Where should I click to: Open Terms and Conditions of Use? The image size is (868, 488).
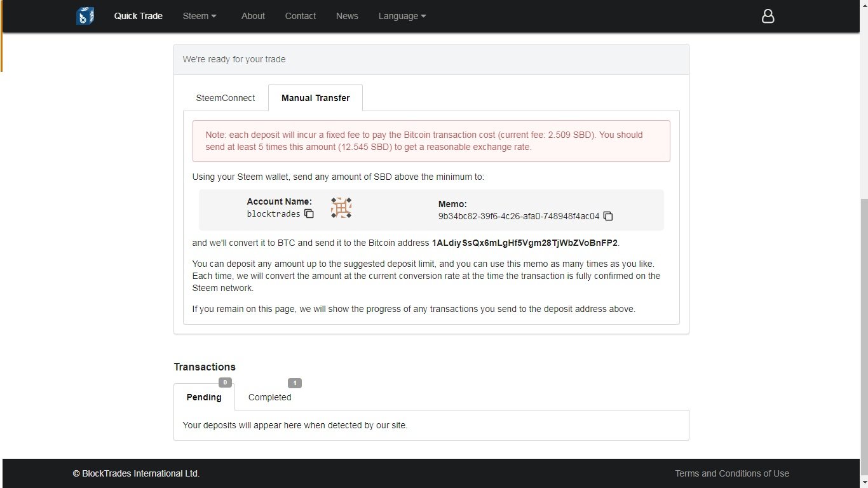(x=732, y=473)
